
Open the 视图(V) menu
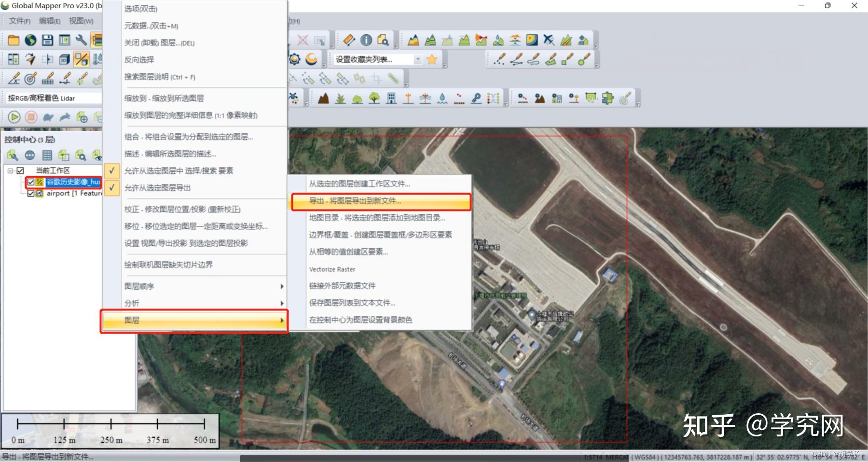pos(81,21)
